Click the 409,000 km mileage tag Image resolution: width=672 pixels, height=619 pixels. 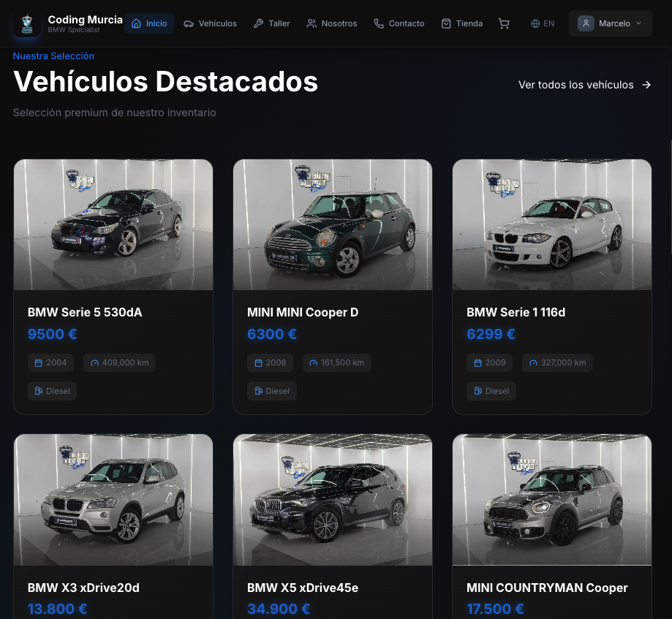tap(120, 362)
